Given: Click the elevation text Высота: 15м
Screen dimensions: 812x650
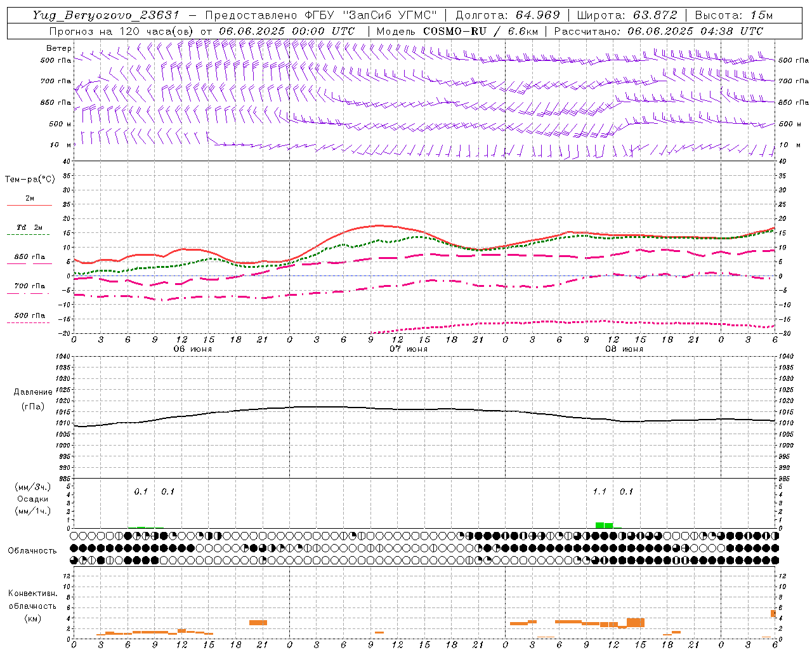Looking at the screenshot, I should point(733,15).
